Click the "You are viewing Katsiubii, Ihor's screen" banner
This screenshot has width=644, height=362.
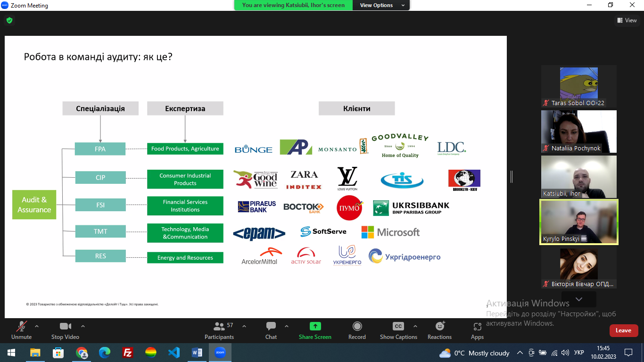pyautogui.click(x=293, y=5)
